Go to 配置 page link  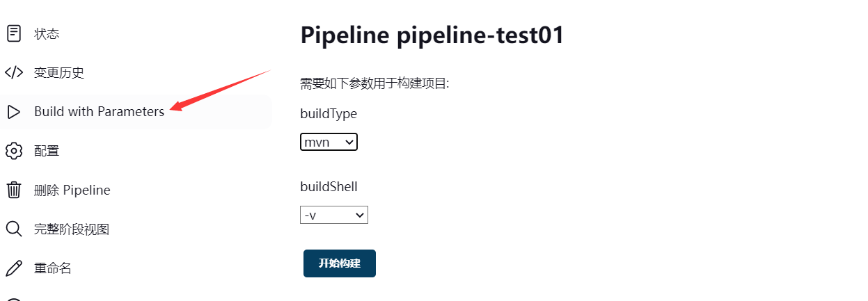pyautogui.click(x=47, y=150)
